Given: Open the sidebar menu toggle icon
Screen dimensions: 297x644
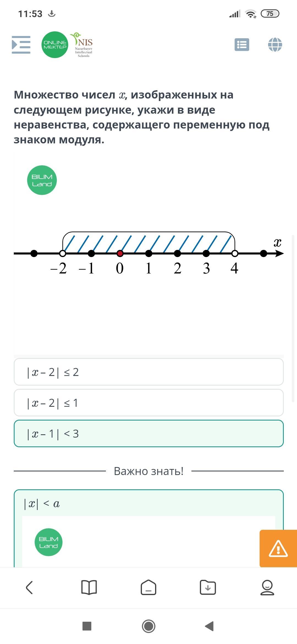Looking at the screenshot, I should click(x=21, y=45).
